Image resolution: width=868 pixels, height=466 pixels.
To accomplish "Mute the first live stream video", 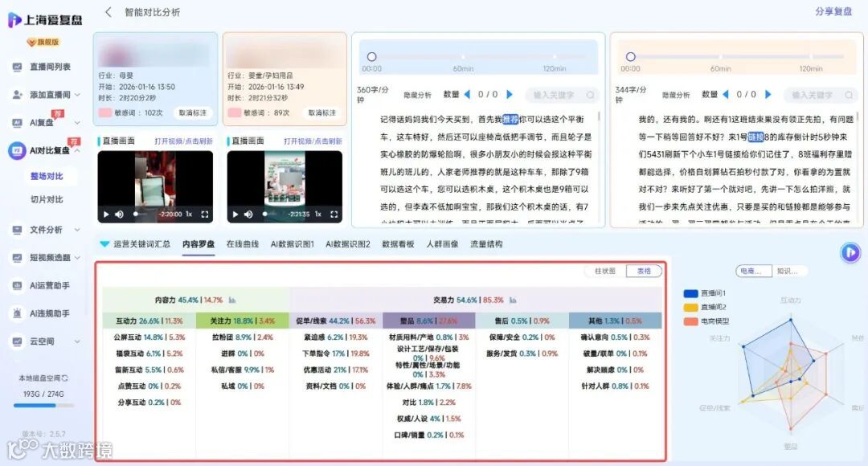I will (x=119, y=215).
